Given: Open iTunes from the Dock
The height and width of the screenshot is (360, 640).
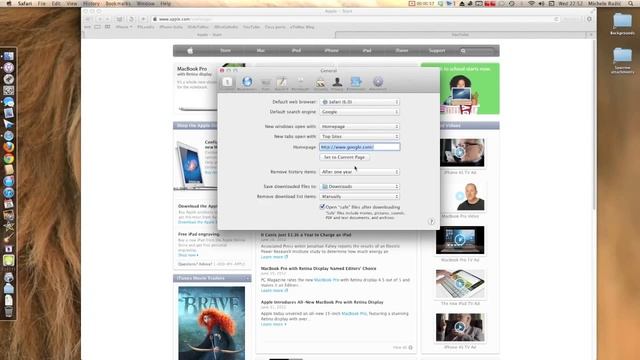Looking at the screenshot, I should pos(9,193).
